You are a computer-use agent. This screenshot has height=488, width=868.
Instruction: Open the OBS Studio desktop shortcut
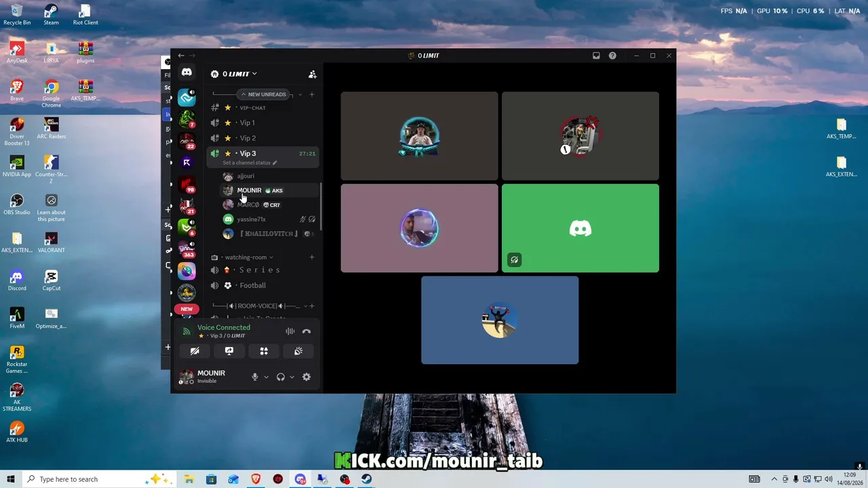(17, 205)
